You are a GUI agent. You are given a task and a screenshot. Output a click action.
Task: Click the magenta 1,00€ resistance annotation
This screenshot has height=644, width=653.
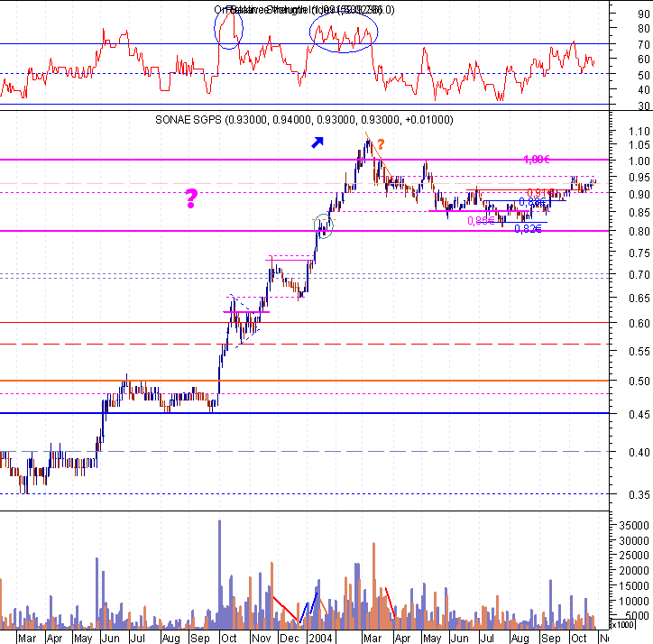[537, 159]
